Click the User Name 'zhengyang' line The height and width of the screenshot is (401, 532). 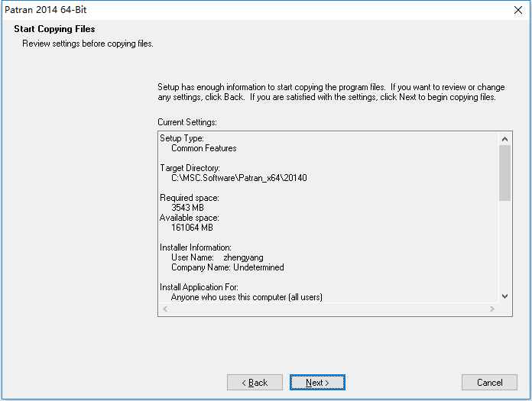pyautogui.click(x=217, y=257)
